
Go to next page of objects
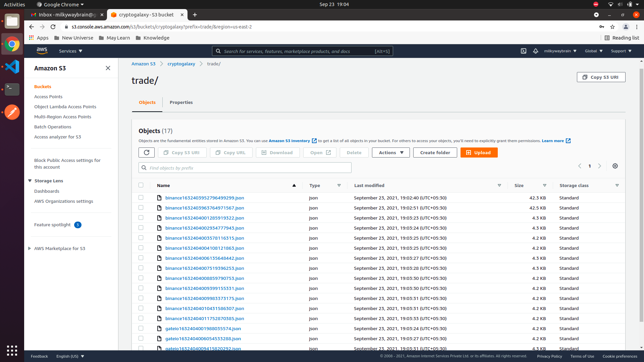(x=599, y=166)
